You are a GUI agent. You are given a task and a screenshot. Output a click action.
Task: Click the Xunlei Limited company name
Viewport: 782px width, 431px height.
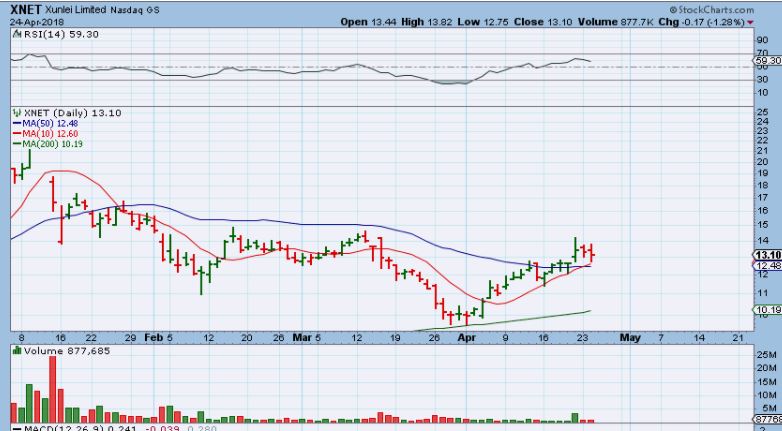(75, 10)
